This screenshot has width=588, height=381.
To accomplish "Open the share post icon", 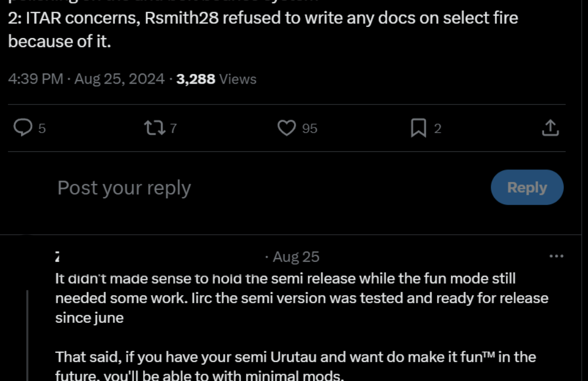I will tap(550, 128).
